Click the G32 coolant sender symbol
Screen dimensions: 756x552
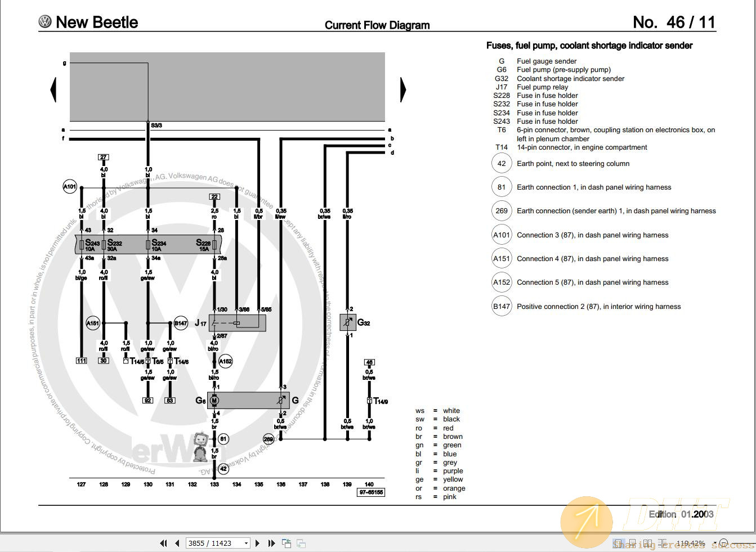348,322
